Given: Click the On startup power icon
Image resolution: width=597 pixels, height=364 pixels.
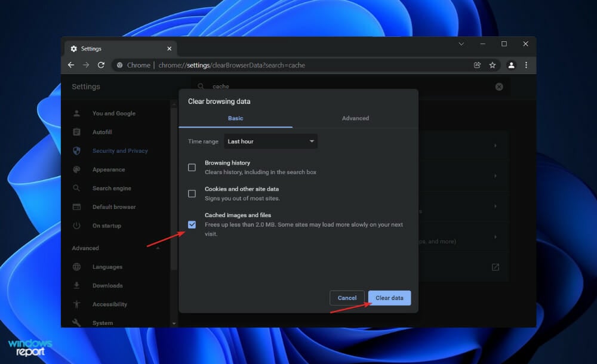Looking at the screenshot, I should coord(76,226).
